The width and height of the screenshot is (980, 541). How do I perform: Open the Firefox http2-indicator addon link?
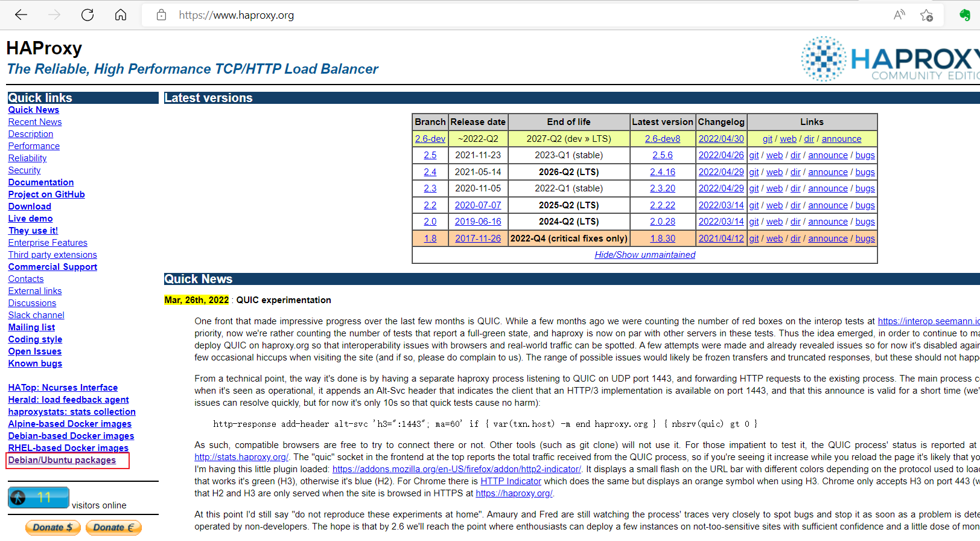(x=457, y=469)
